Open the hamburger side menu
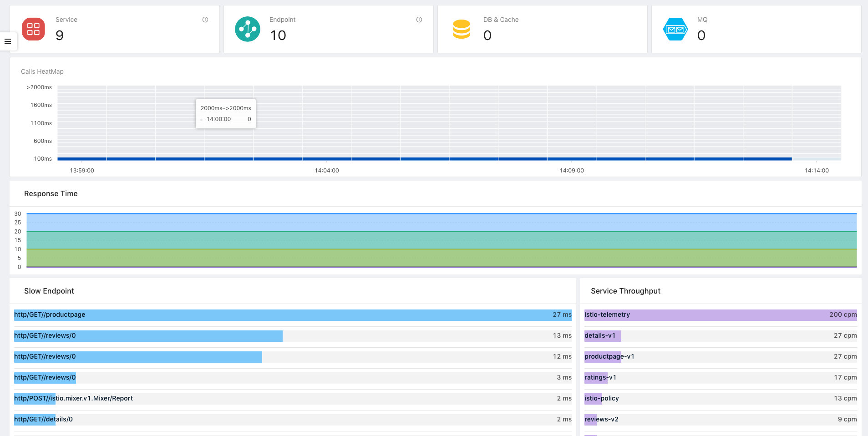This screenshot has height=436, width=868. (8, 41)
